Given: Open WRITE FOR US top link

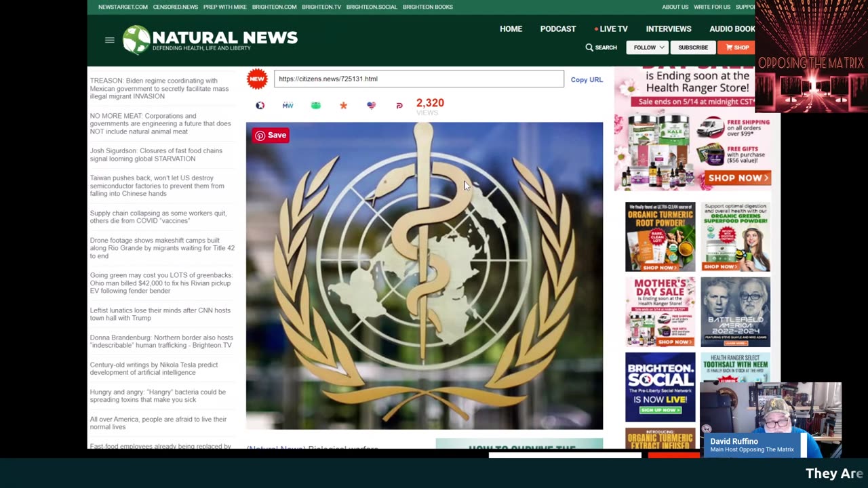Looking at the screenshot, I should pyautogui.click(x=712, y=7).
